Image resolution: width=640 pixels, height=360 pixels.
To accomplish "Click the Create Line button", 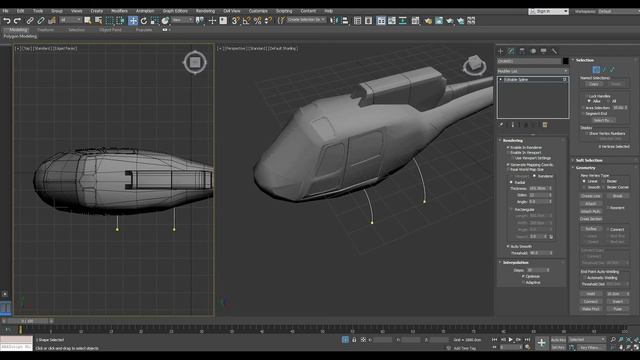I will click(591, 196).
